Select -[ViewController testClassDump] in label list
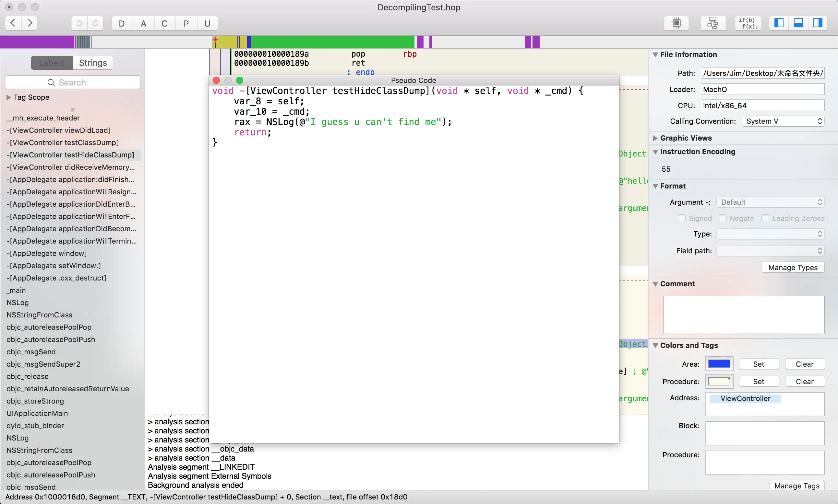This screenshot has height=504, width=838. (63, 143)
